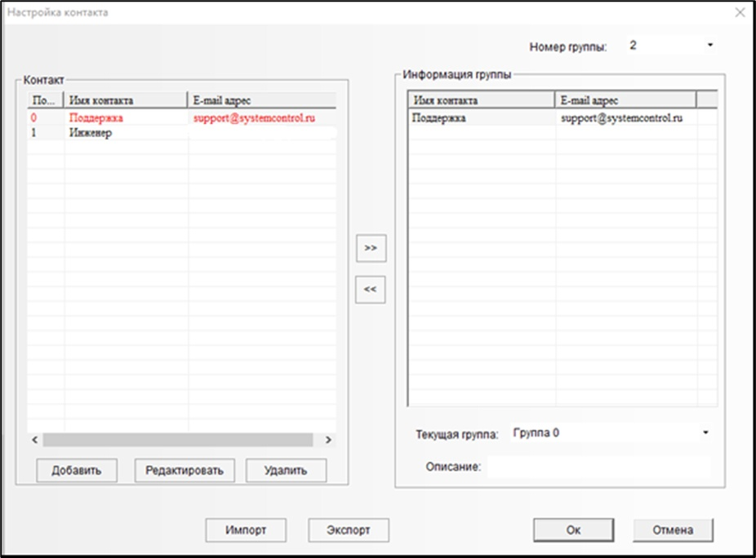Click the Редактировать button
756x558 pixels.
pyautogui.click(x=185, y=470)
